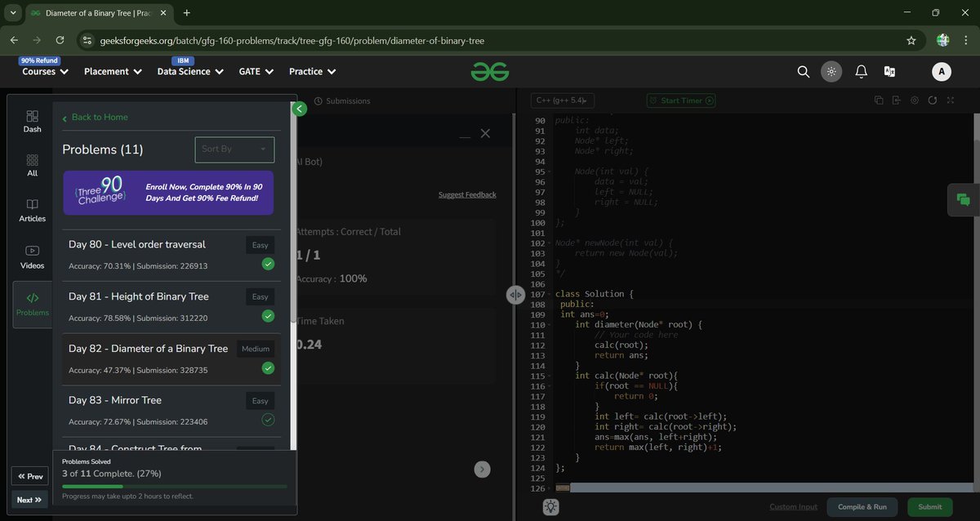
Task: Expand the Courses menu
Action: 45,72
